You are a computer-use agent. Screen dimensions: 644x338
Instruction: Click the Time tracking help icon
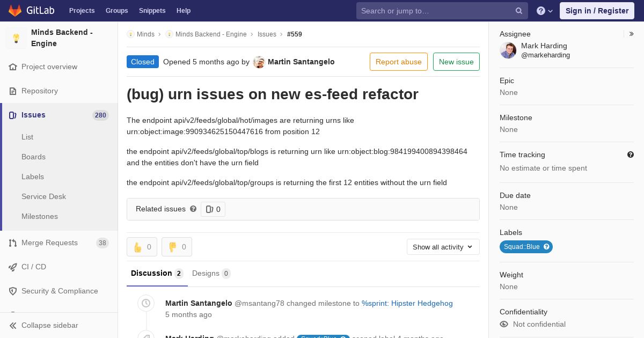coord(631,155)
